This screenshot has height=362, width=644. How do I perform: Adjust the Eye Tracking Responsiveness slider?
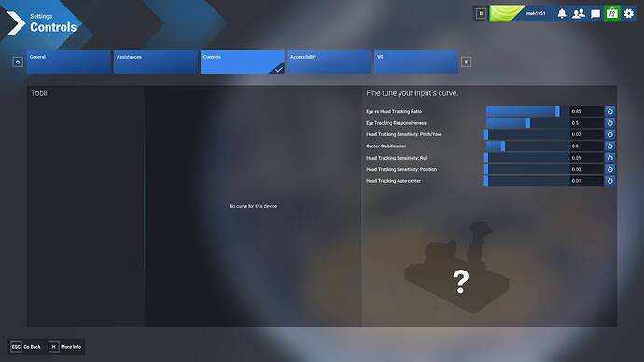tap(527, 123)
